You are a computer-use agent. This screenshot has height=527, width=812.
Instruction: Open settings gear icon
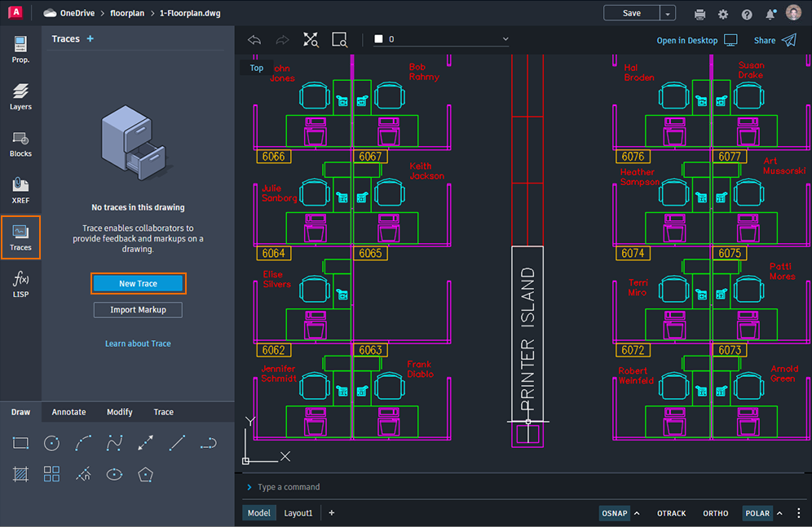pyautogui.click(x=723, y=14)
